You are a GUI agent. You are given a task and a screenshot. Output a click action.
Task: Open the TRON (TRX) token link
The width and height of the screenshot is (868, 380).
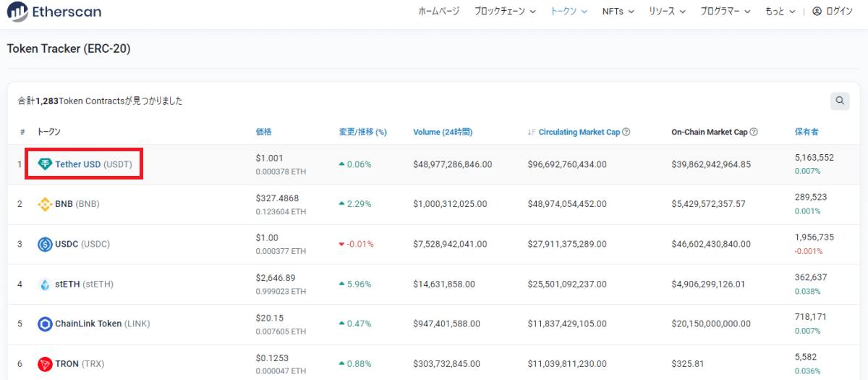[80, 363]
